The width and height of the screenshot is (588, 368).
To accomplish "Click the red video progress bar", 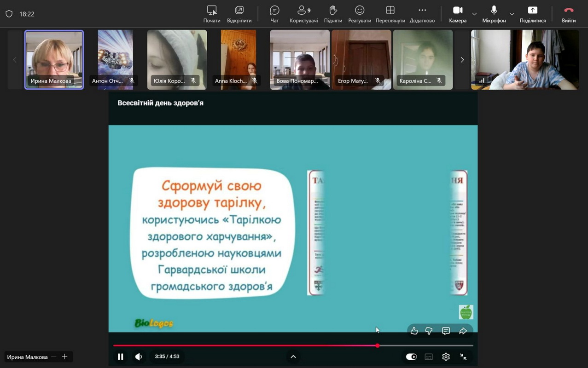I will (244, 345).
